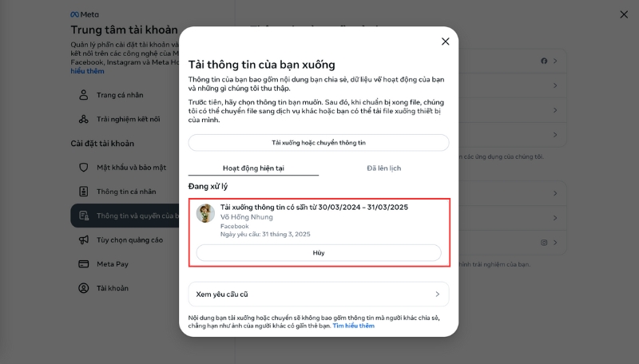Select the Meta Pay card icon
Image resolution: width=639 pixels, height=364 pixels.
[84, 264]
